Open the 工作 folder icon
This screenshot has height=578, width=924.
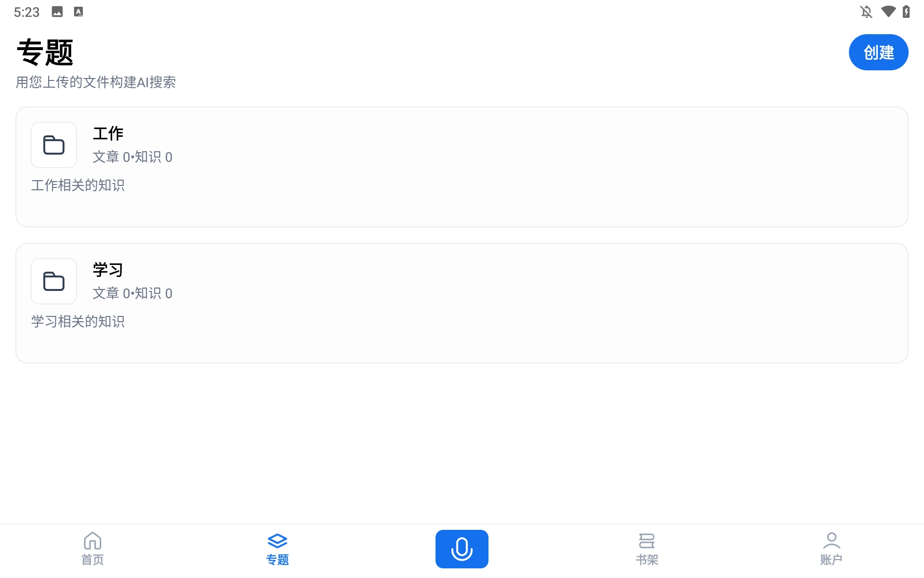(54, 145)
